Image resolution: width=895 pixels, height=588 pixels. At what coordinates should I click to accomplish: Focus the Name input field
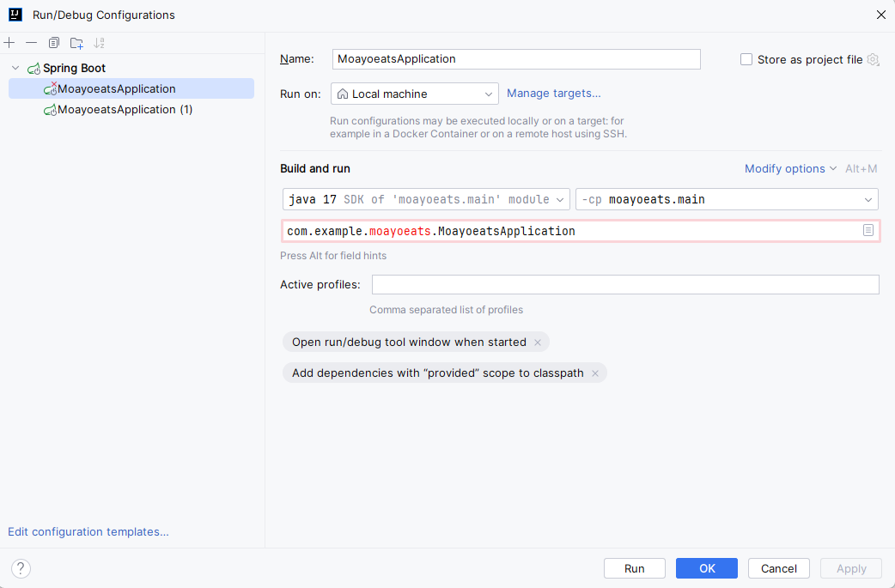click(x=516, y=59)
